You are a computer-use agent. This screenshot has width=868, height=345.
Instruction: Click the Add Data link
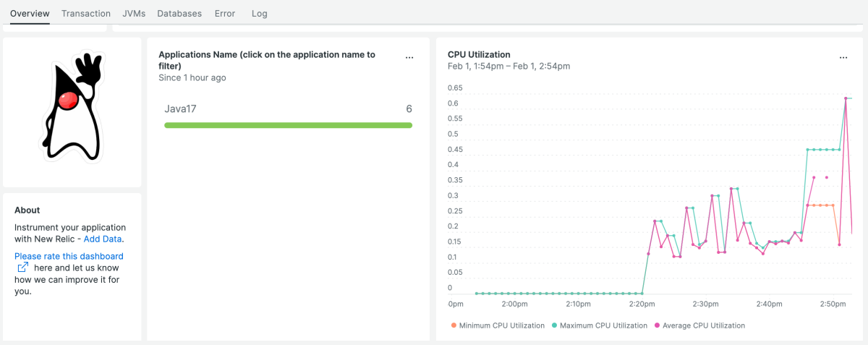(103, 239)
